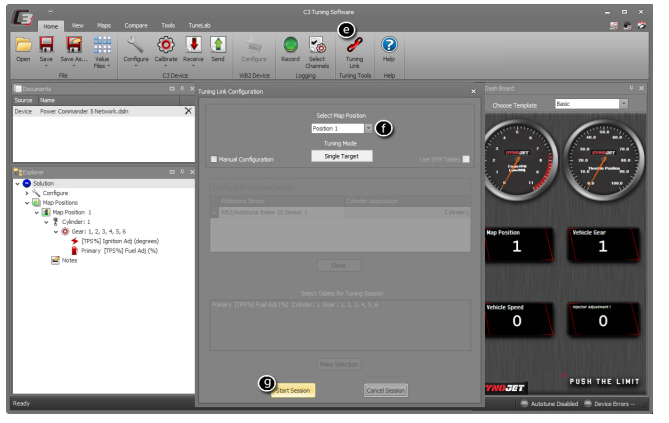Switch to the Home ribbon tab

pyautogui.click(x=50, y=26)
